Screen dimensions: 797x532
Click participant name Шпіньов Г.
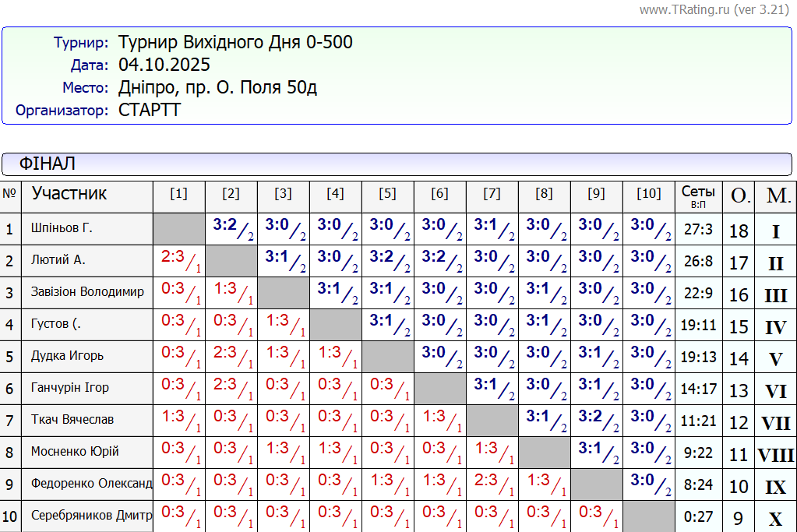pos(62,228)
